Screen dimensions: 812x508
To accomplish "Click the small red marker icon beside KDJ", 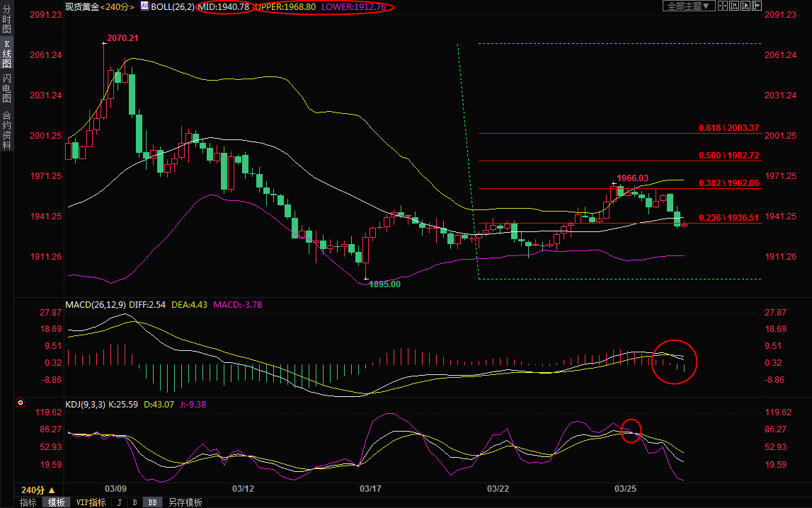I will click(21, 403).
